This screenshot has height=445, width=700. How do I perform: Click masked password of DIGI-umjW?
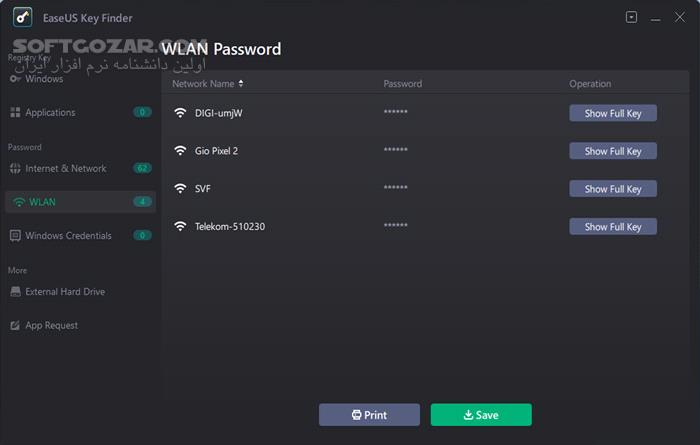pyautogui.click(x=396, y=112)
